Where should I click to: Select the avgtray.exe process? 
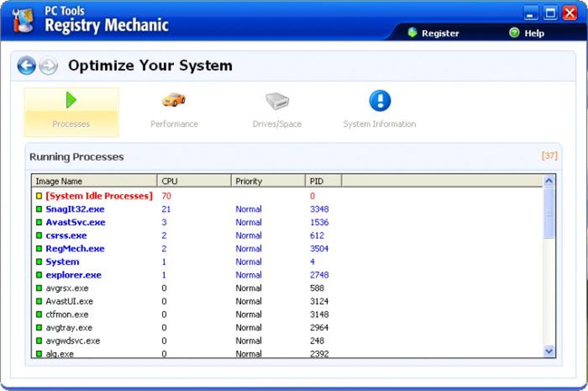pos(287,328)
